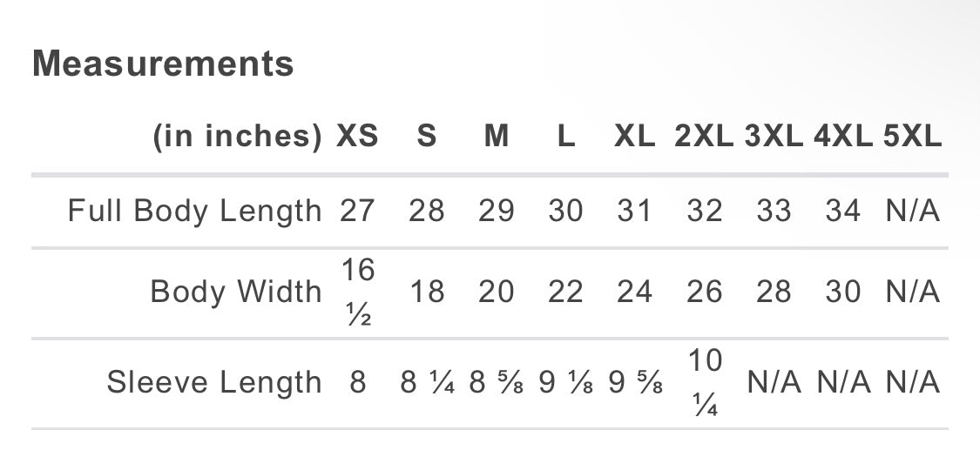Click the sleeve length value 9 ⅛

tap(565, 382)
